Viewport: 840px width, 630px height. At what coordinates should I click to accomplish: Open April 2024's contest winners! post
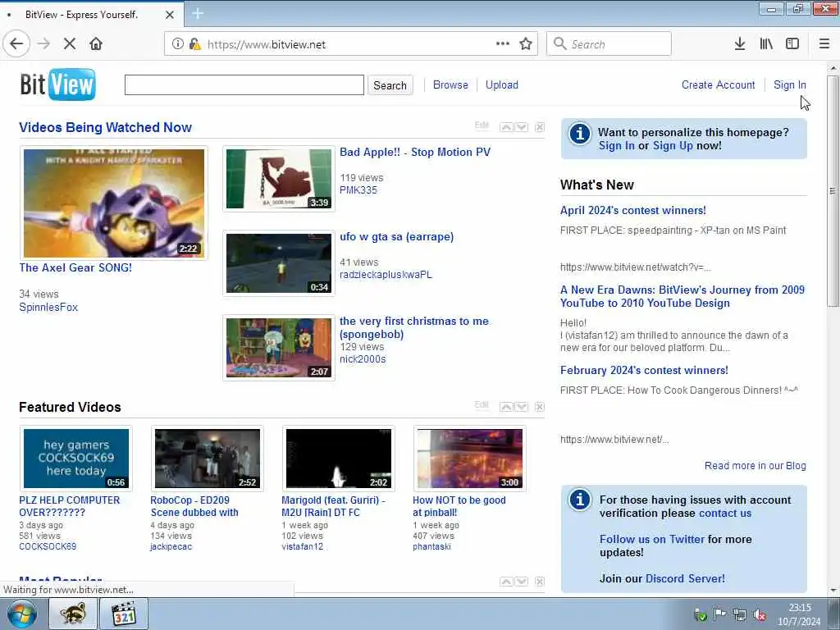click(x=633, y=211)
